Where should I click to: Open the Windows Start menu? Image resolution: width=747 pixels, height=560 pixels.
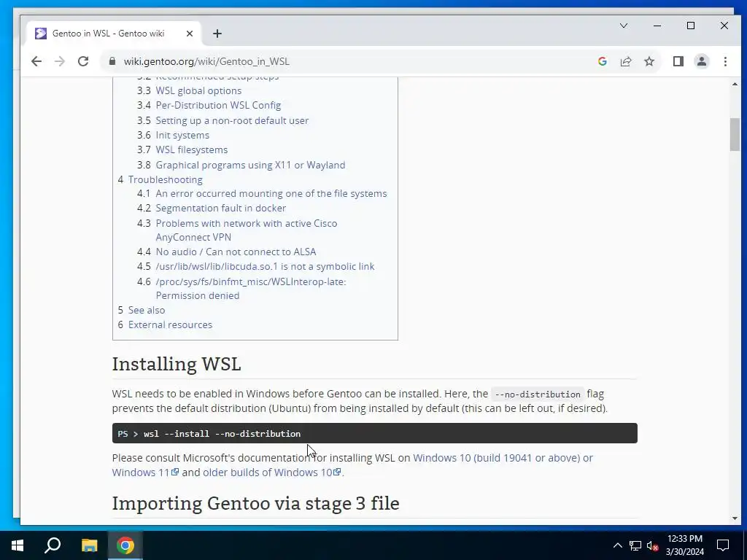(x=18, y=545)
